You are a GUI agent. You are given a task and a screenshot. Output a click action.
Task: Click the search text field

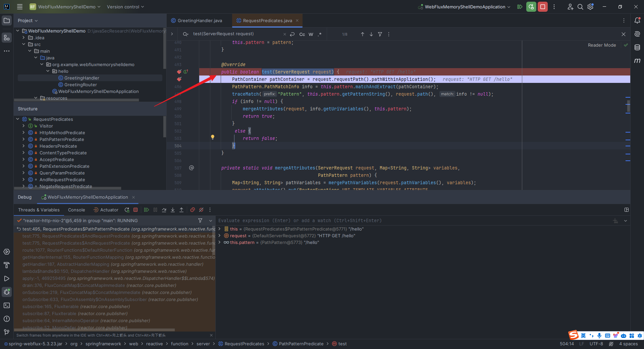pos(236,34)
